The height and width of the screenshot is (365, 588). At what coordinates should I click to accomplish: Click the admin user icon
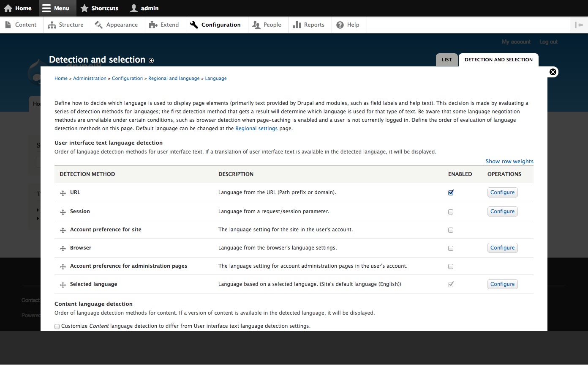click(x=133, y=8)
